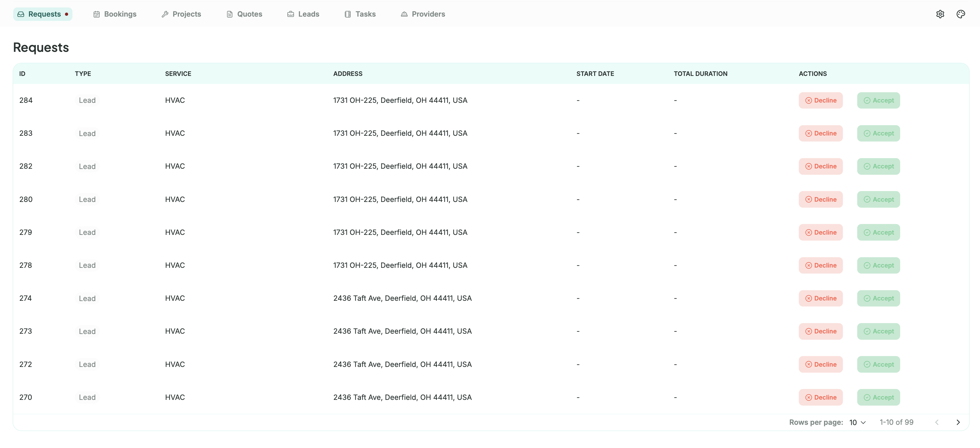Click the previous page chevron

pos(936,422)
